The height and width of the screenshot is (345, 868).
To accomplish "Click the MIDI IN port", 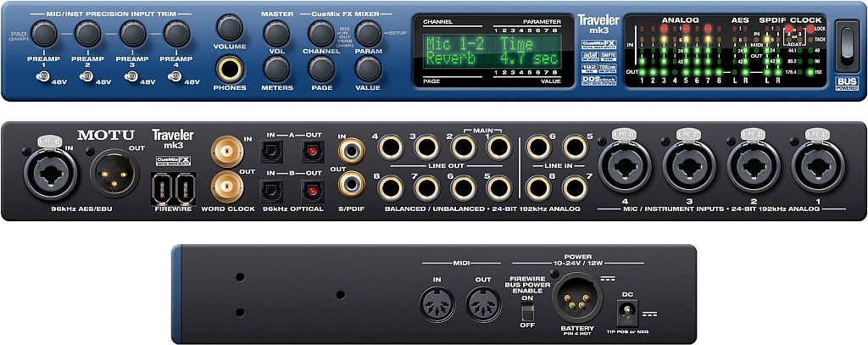I will 438,299.
